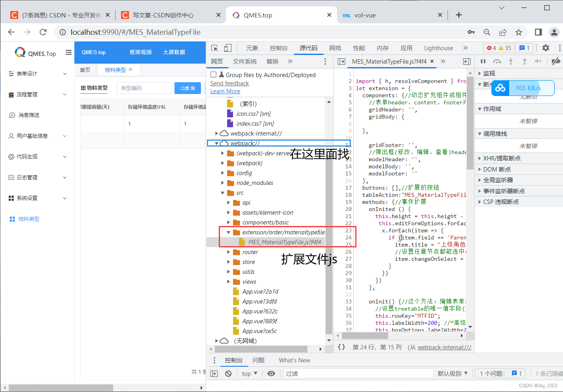The height and width of the screenshot is (392, 563).
Task: Collapse extension/order/materialtypefile folder
Action: pos(228,232)
